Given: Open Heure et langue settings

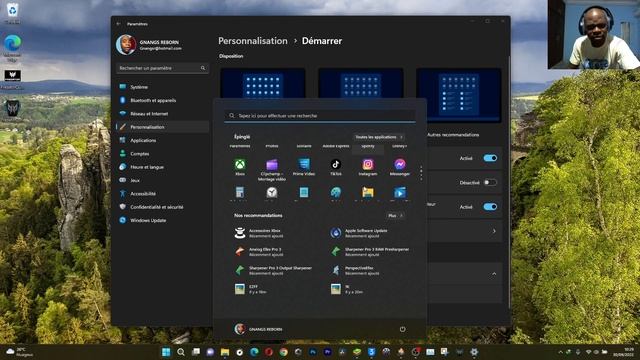Looking at the screenshot, I should point(163,167).
